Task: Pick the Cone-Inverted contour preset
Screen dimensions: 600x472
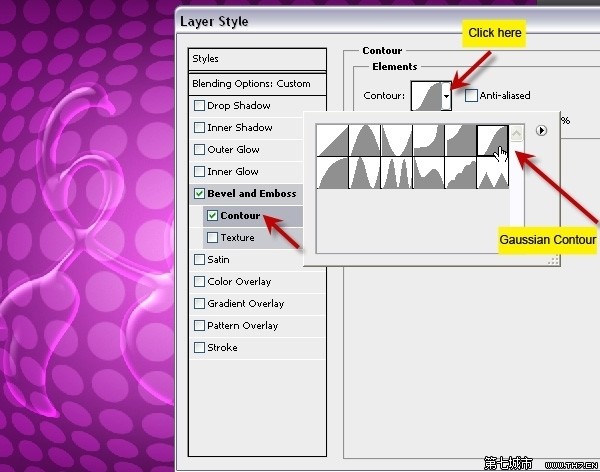Action: click(397, 141)
